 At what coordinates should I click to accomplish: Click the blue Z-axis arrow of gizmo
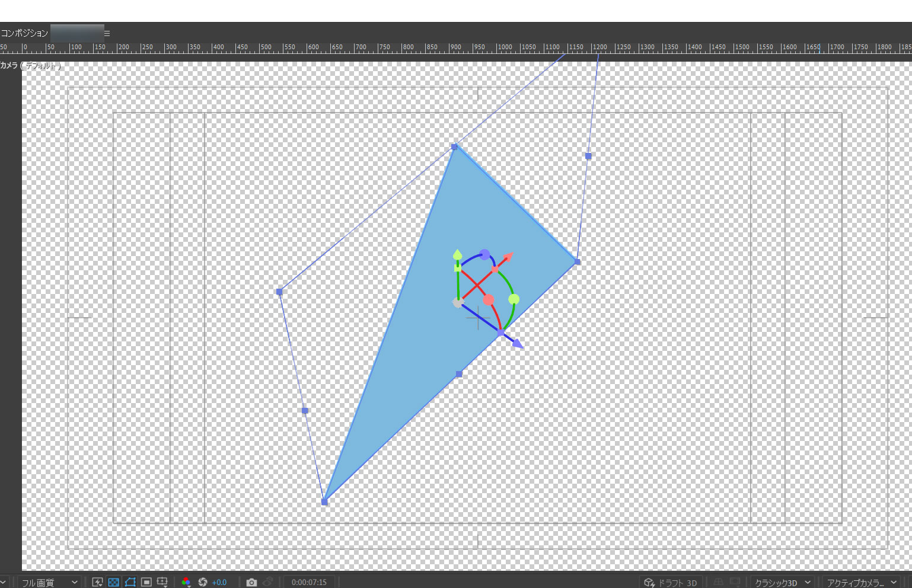517,343
